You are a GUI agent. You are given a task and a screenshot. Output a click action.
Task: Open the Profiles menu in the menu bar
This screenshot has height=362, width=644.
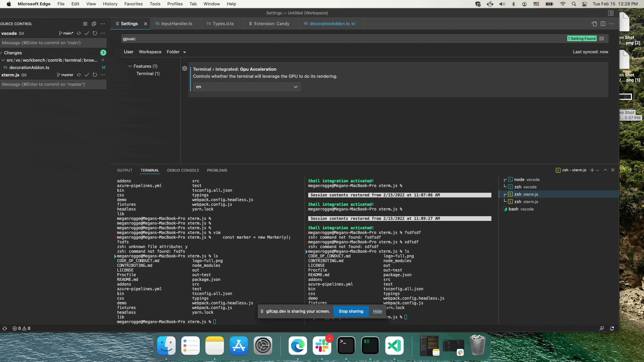174,4
